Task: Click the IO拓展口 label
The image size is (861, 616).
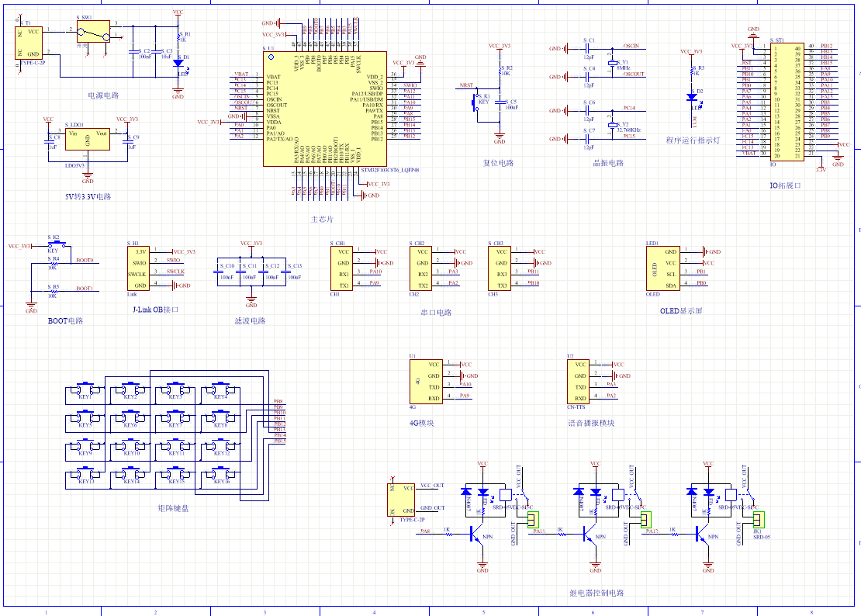Action: point(785,185)
